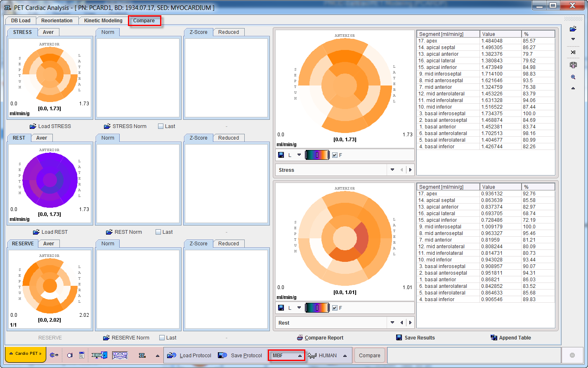Click the Compare Report printer icon
Image resolution: width=588 pixels, height=368 pixels.
point(300,338)
